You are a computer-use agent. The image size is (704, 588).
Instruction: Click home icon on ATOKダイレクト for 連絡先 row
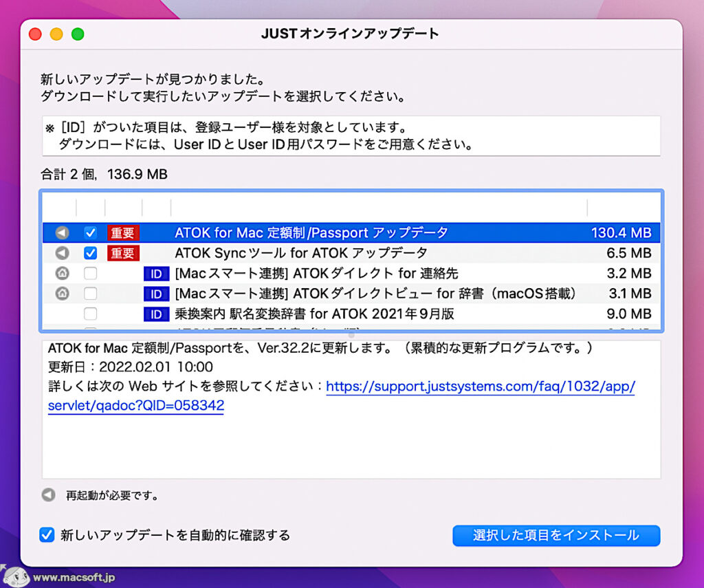(x=62, y=273)
